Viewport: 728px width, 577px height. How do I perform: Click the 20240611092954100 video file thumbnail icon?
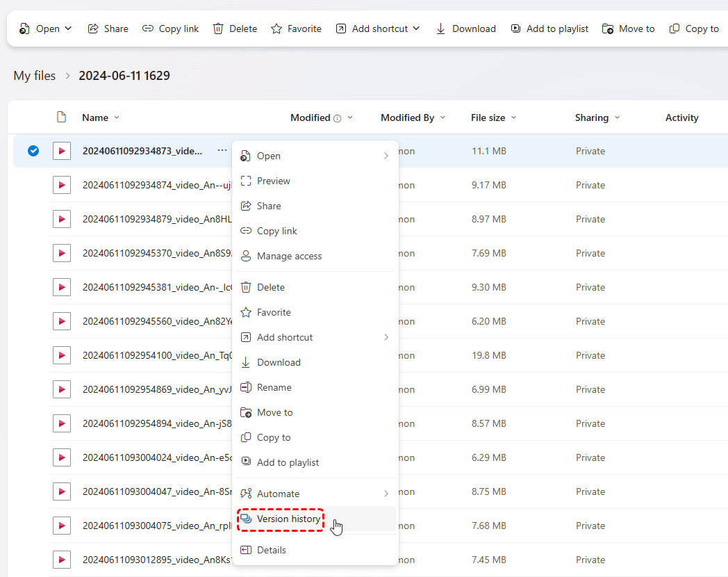[x=62, y=355]
